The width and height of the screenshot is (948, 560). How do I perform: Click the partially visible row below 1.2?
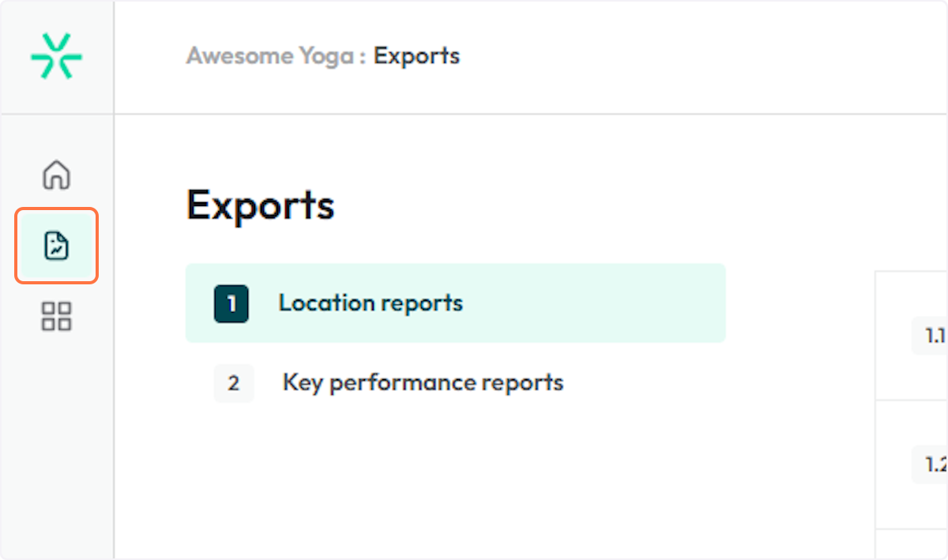912,545
